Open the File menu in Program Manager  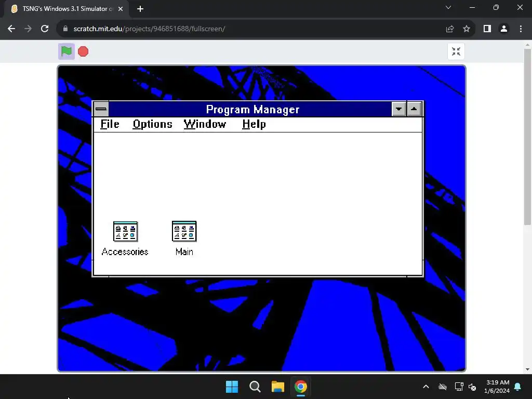110,124
